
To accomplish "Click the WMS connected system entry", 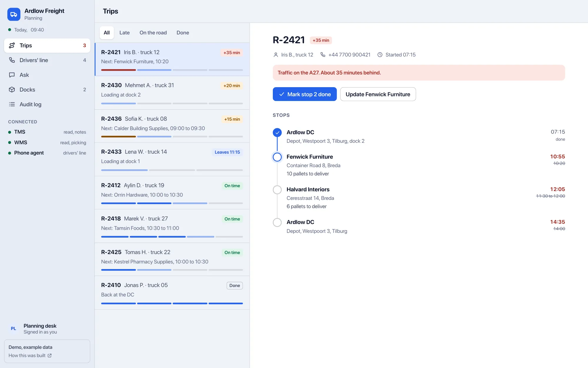I will pos(47,142).
